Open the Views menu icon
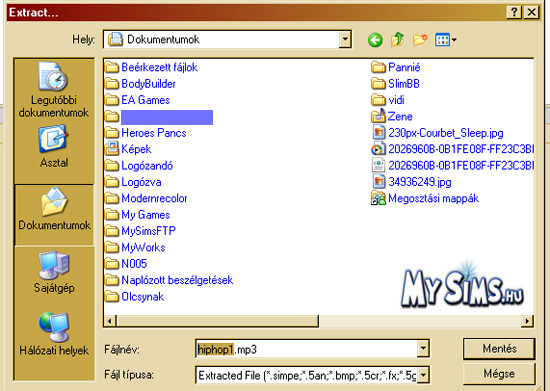 coord(445,40)
